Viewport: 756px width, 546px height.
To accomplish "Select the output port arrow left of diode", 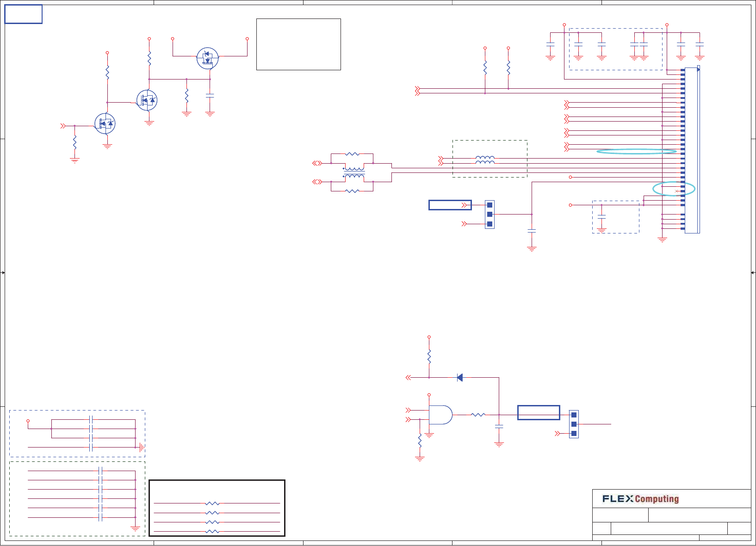I will click(x=408, y=378).
